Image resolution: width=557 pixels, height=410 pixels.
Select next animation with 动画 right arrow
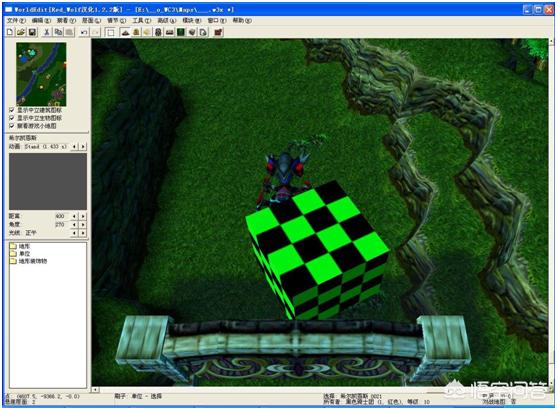coord(83,146)
